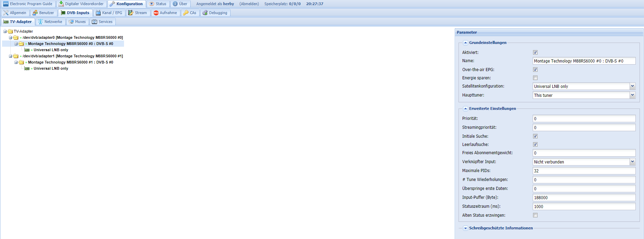Image resolution: width=644 pixels, height=239 pixels.
Task: Click the Abmelden logout link
Action: pos(249,4)
